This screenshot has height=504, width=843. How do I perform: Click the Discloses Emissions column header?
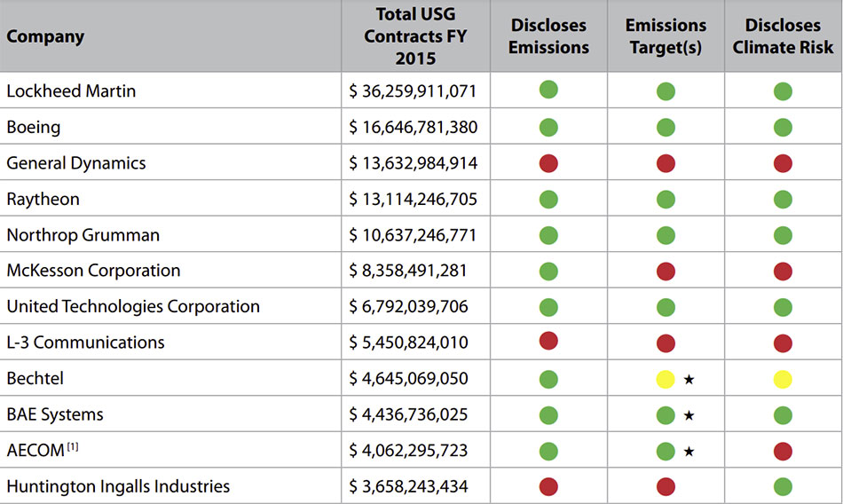coord(548,36)
